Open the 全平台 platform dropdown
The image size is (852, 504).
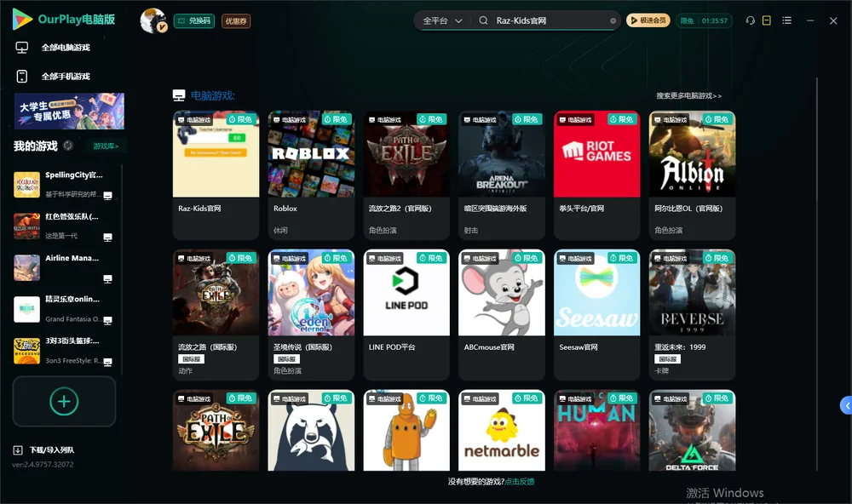pyautogui.click(x=442, y=20)
